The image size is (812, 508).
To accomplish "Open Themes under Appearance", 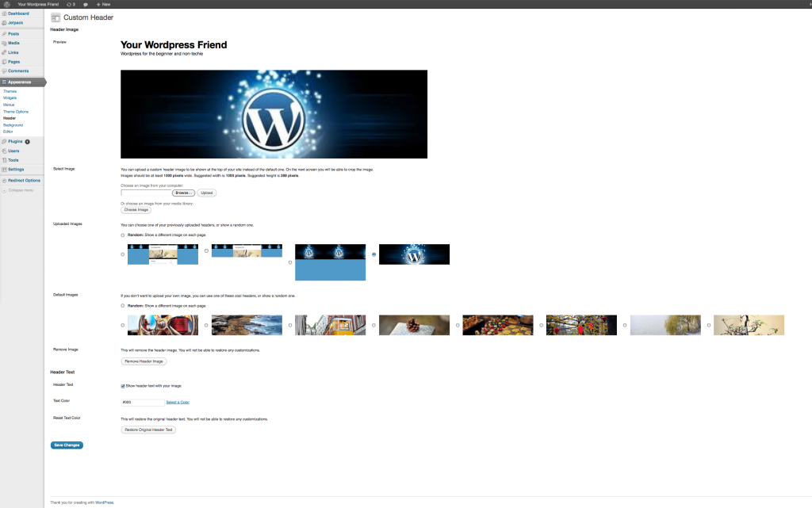I will tap(10, 91).
